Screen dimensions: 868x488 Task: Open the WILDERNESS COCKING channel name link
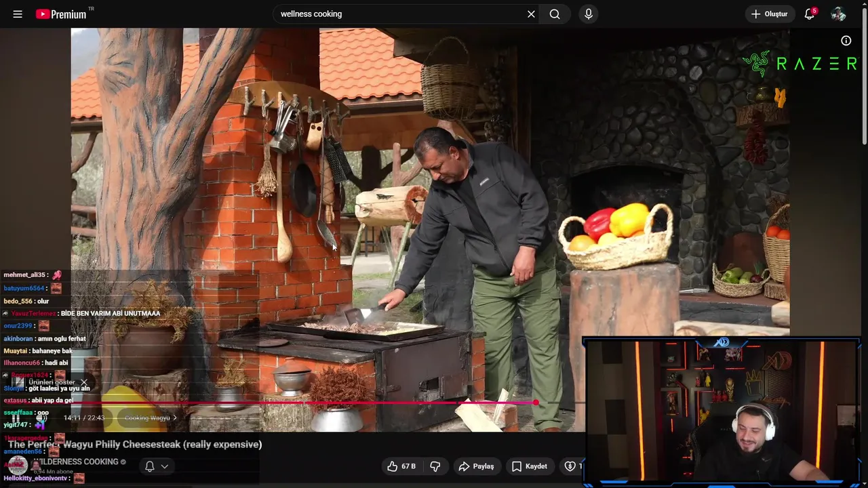pyautogui.click(x=75, y=462)
